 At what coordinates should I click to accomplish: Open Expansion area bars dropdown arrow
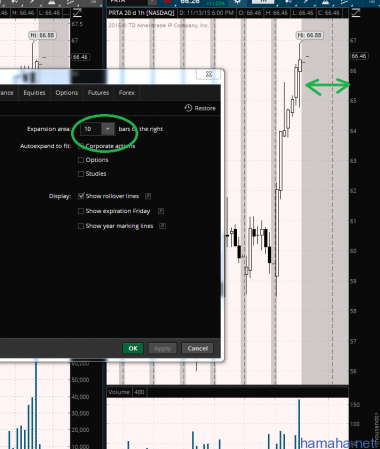pyautogui.click(x=108, y=129)
